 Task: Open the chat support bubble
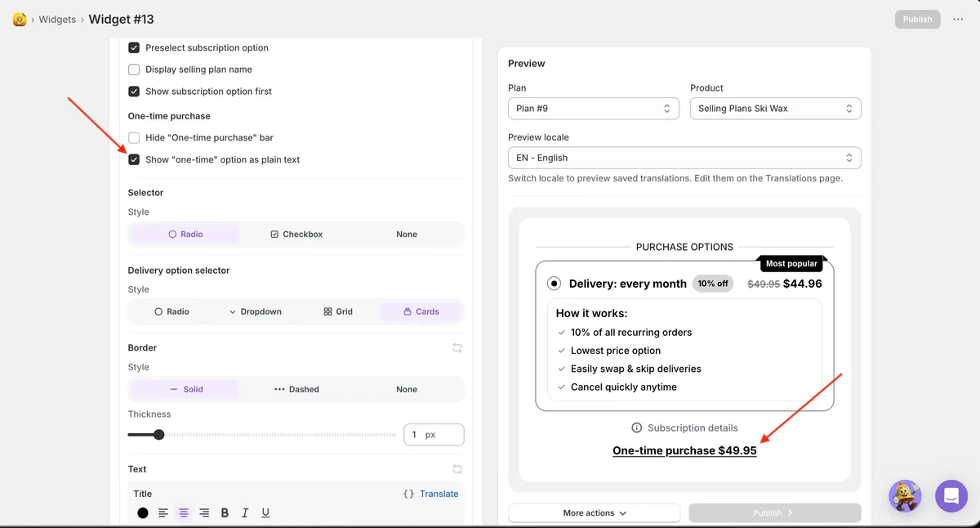coord(951,495)
